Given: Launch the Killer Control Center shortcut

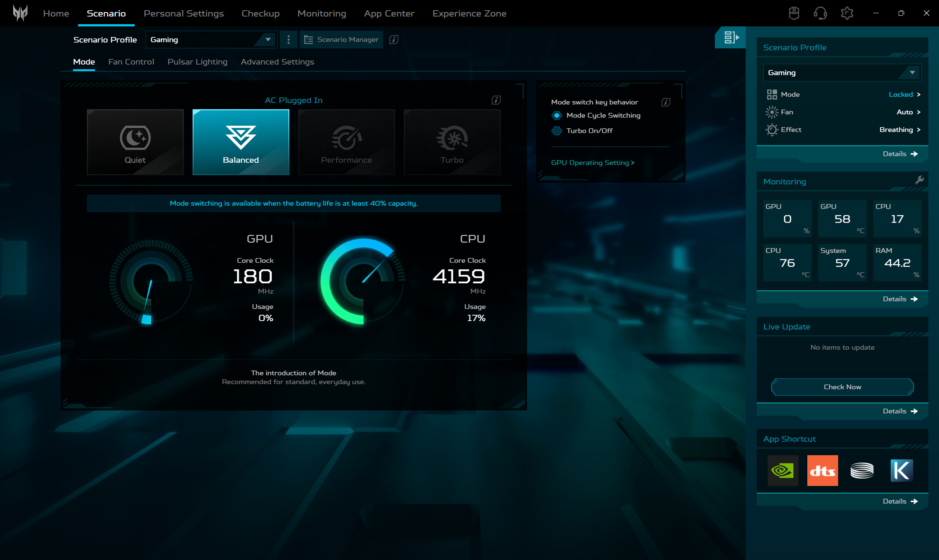Looking at the screenshot, I should [901, 470].
